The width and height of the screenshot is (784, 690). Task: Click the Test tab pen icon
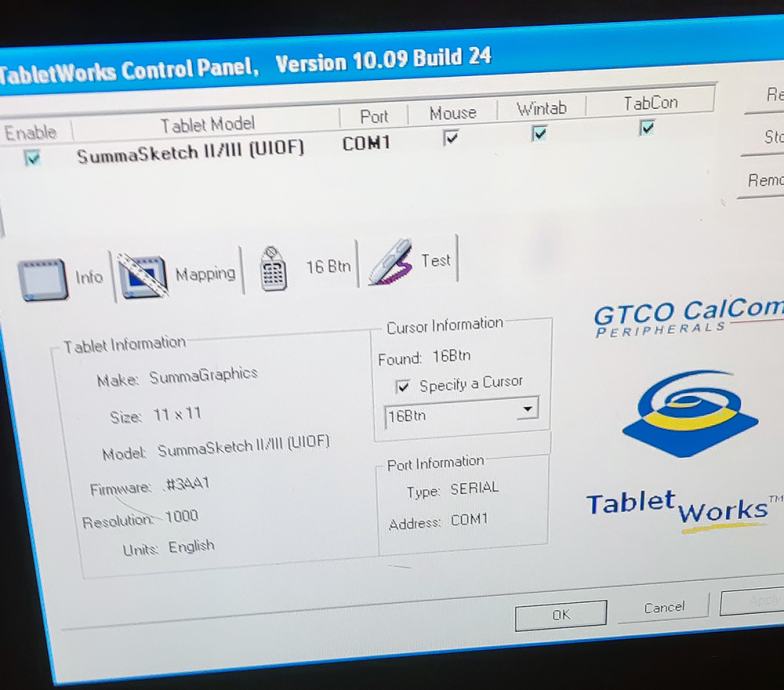391,262
